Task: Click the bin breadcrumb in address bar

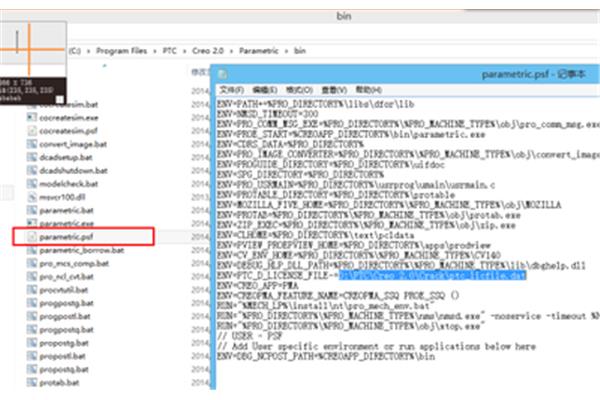Action: (300, 51)
